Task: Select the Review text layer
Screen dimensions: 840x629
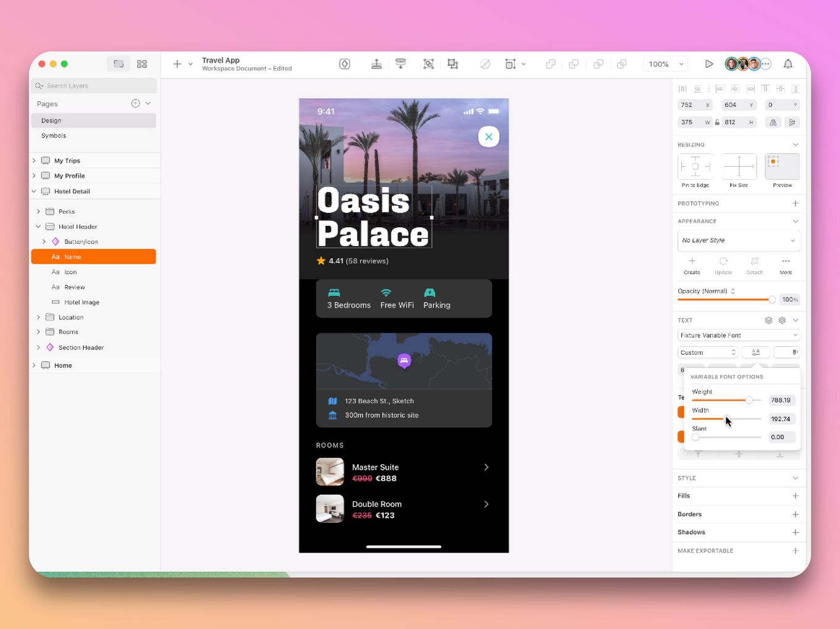Action: click(93, 287)
